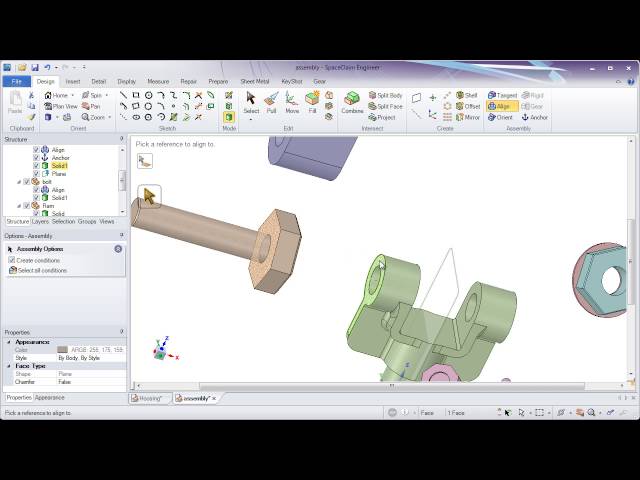Select the Tangent assembly condition
Image resolution: width=640 pixels, height=480 pixels.
click(x=502, y=95)
